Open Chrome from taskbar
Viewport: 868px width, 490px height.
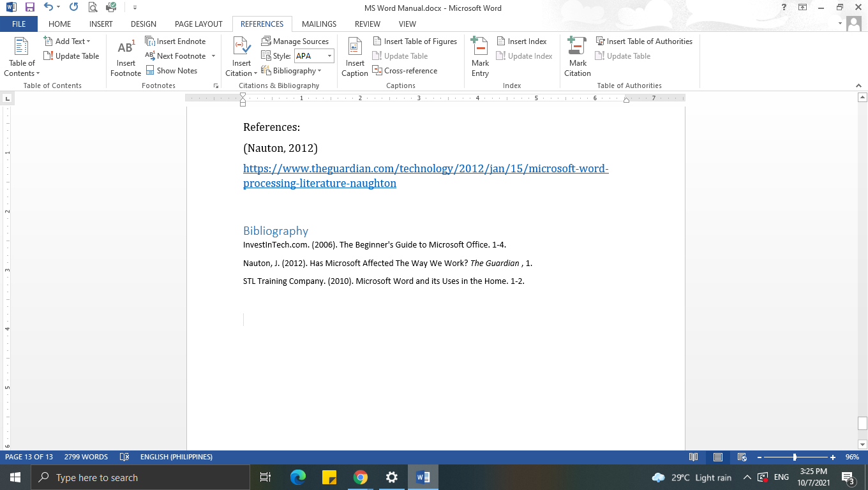point(361,477)
